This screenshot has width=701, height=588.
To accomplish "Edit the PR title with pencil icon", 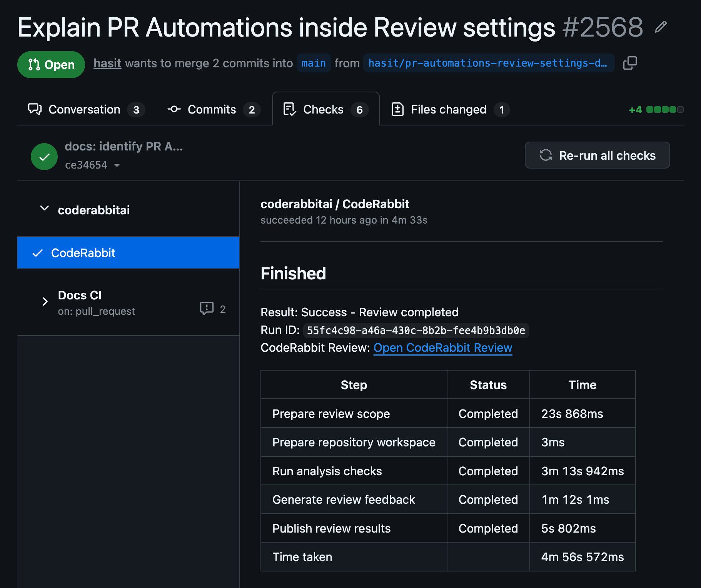I will tap(661, 27).
